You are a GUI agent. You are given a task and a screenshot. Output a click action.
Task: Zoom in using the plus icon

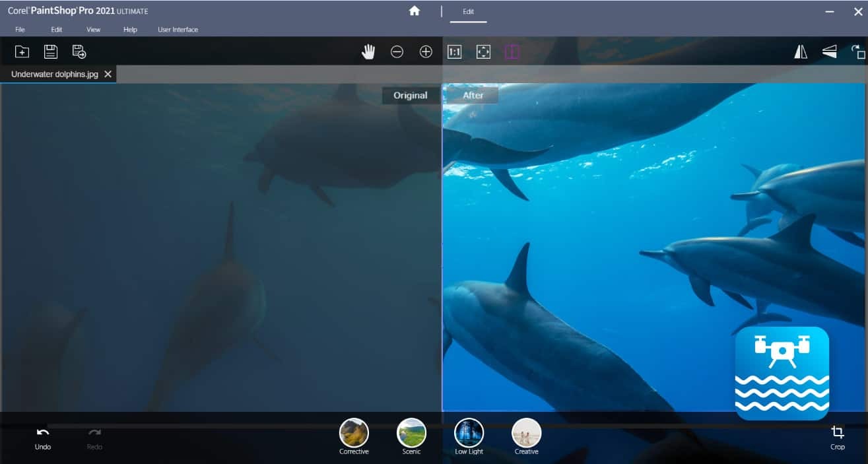pos(426,52)
